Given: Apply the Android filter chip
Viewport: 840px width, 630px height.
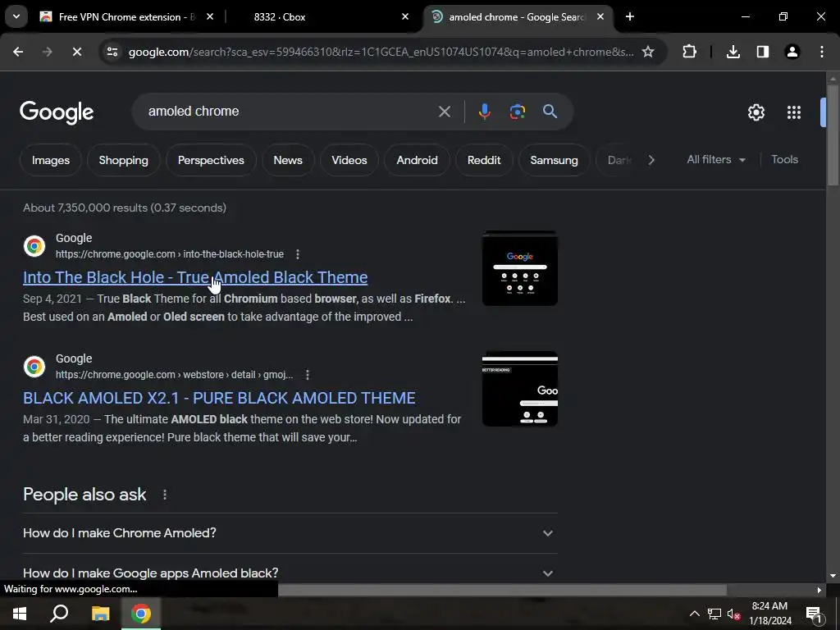Looking at the screenshot, I should click(x=417, y=160).
